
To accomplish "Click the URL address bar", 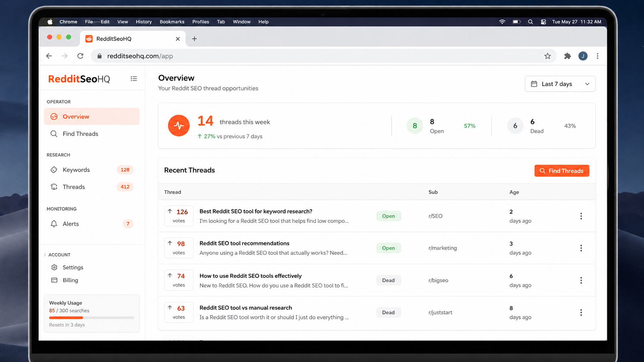I will tap(324, 56).
